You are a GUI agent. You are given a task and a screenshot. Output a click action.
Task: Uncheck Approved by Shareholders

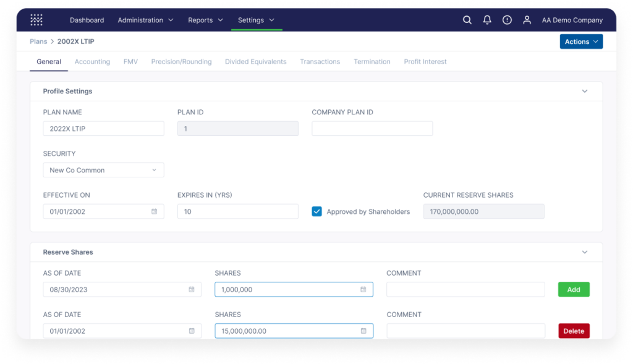(316, 211)
